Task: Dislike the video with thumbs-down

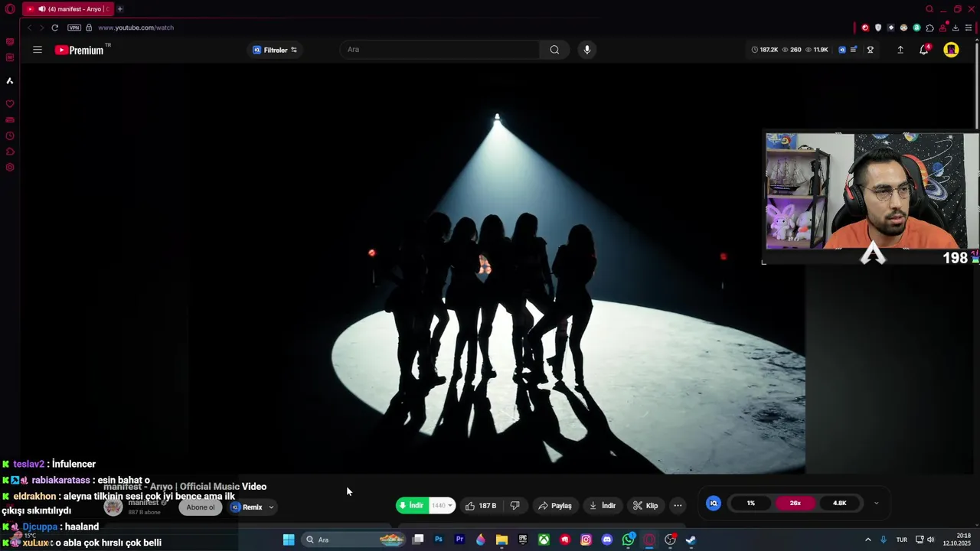Action: pos(515,506)
